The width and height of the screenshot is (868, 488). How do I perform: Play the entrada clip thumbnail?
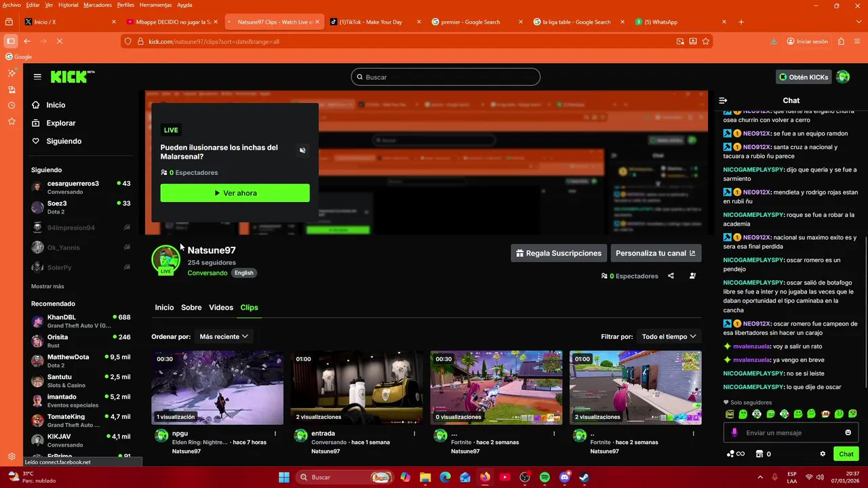pos(357,388)
